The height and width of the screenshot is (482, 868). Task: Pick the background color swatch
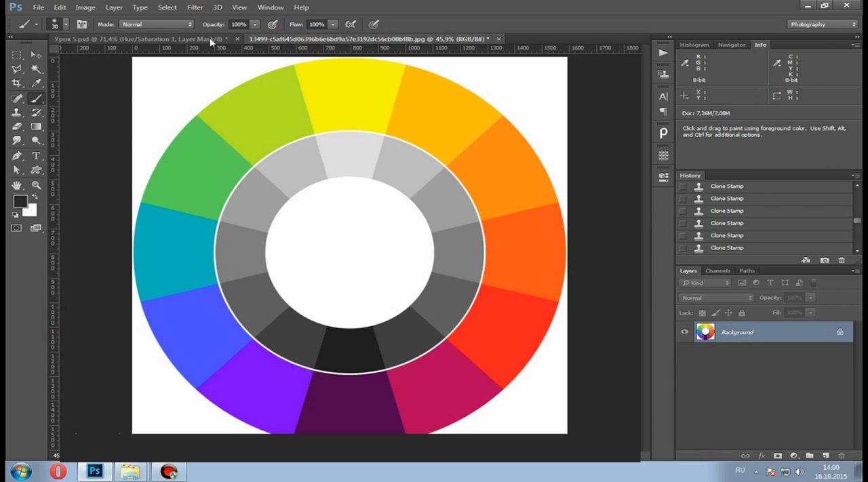pyautogui.click(x=31, y=210)
